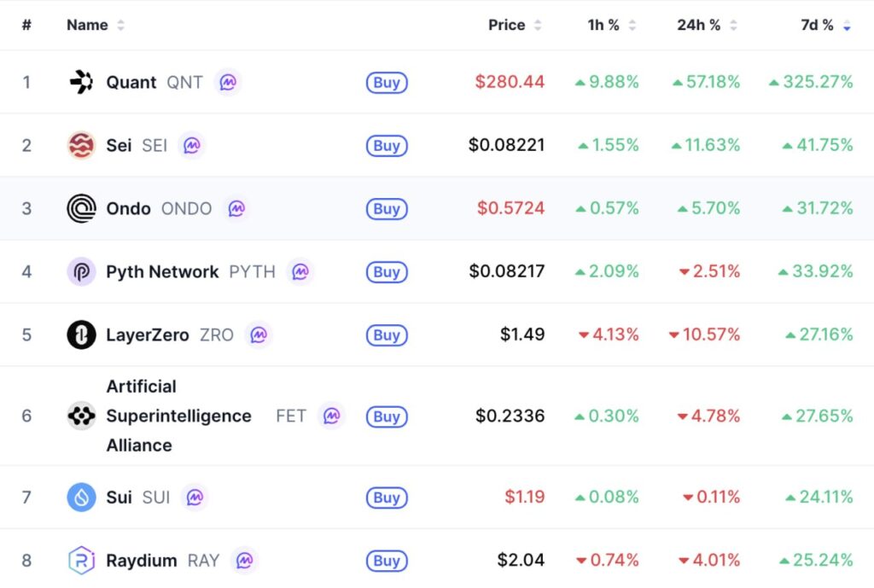Viewport: 874px width, 588px height.
Task: Click the Buy button for Raydium
Action: pos(387,561)
